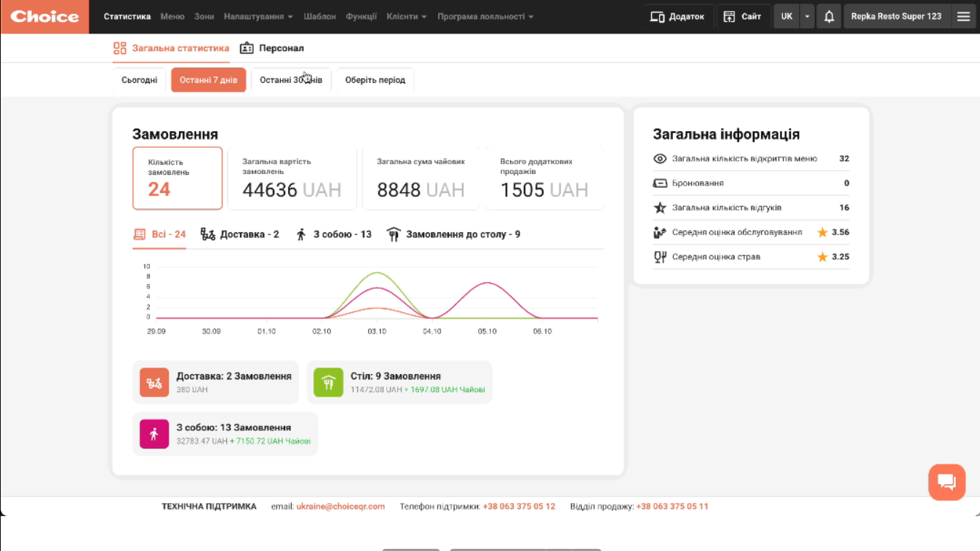This screenshot has height=551, width=980.
Task: Click the Choice logo
Action: 44,17
